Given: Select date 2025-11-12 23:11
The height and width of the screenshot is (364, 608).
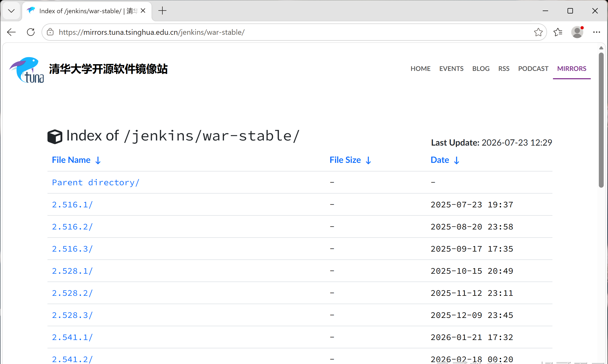Looking at the screenshot, I should [x=472, y=293].
